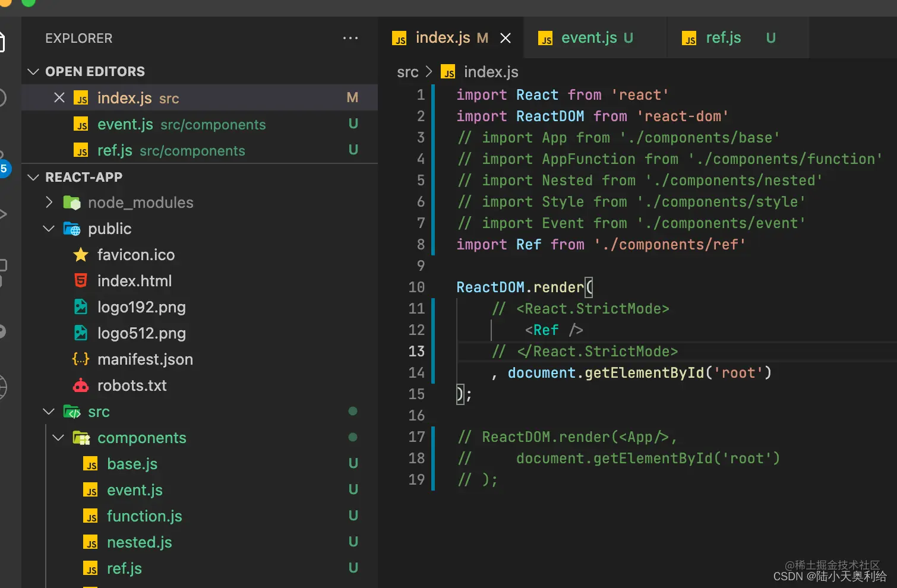Click src segment in breadcrumb
Image resolution: width=897 pixels, height=588 pixels.
pos(408,72)
